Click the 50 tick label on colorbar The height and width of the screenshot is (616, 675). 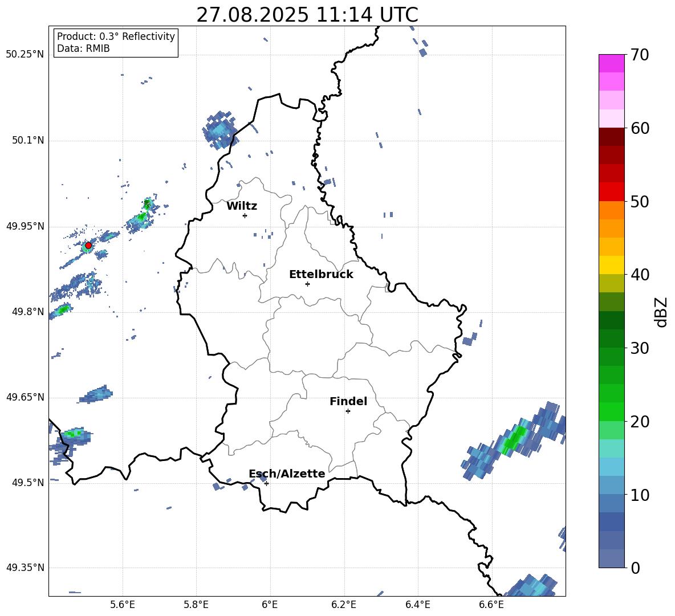click(639, 202)
